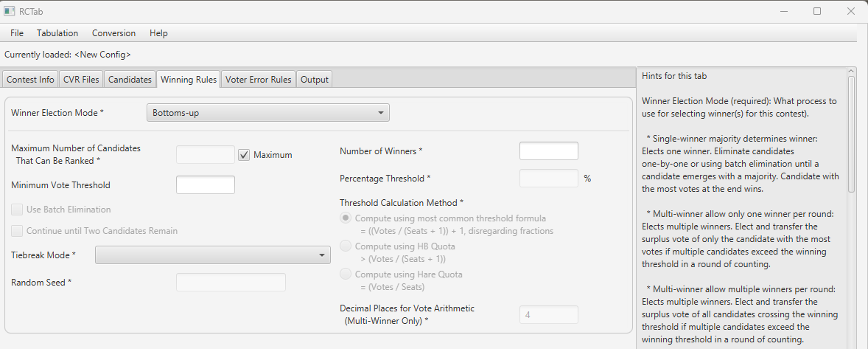Click the Percentage Threshold field
The height and width of the screenshot is (349, 868).
tap(549, 179)
